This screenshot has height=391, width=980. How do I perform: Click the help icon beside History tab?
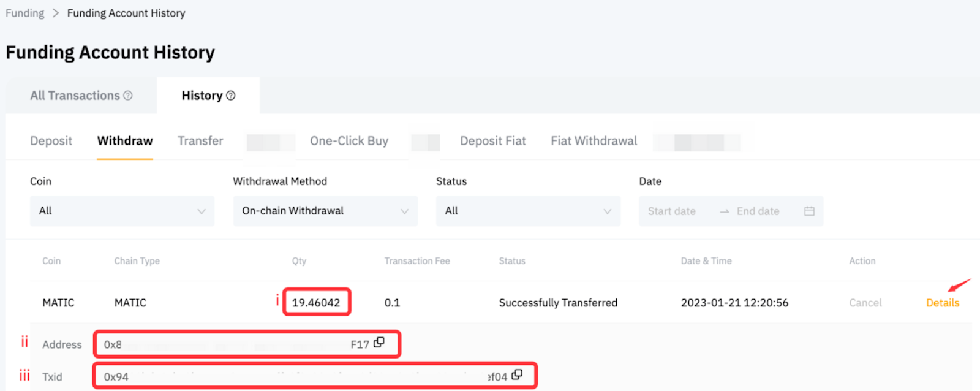pyautogui.click(x=231, y=96)
